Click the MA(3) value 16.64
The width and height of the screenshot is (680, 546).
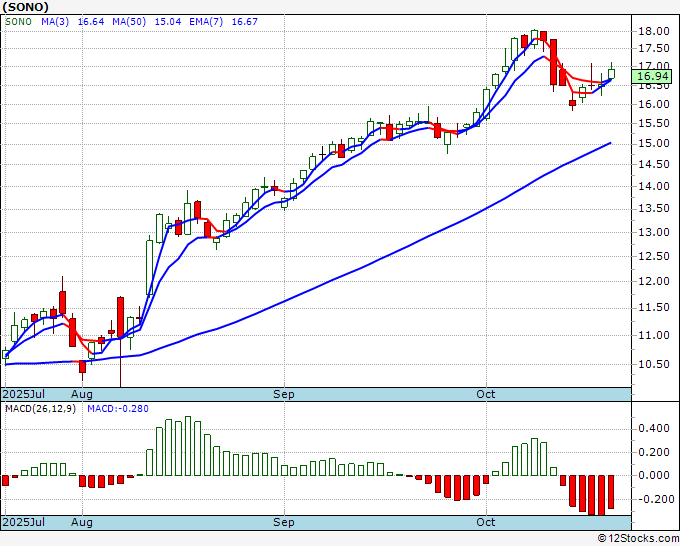click(91, 22)
